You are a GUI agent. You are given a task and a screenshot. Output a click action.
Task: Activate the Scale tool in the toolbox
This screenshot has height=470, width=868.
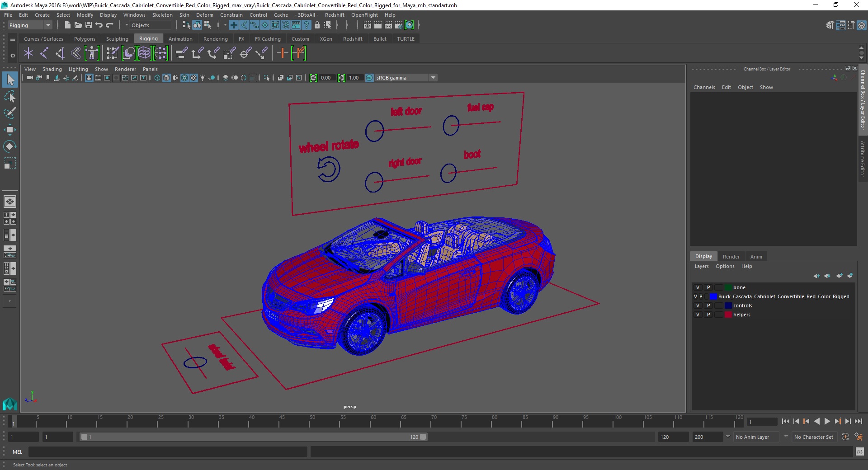[x=10, y=163]
